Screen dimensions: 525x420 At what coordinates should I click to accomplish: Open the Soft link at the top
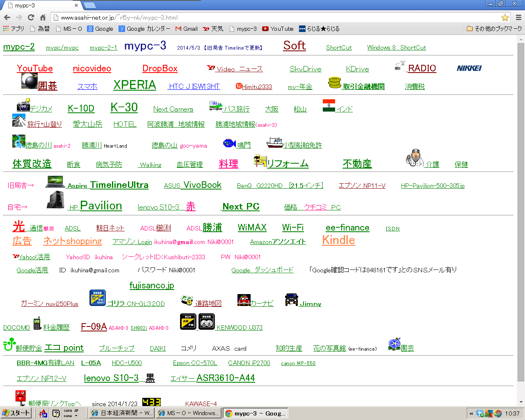click(294, 45)
